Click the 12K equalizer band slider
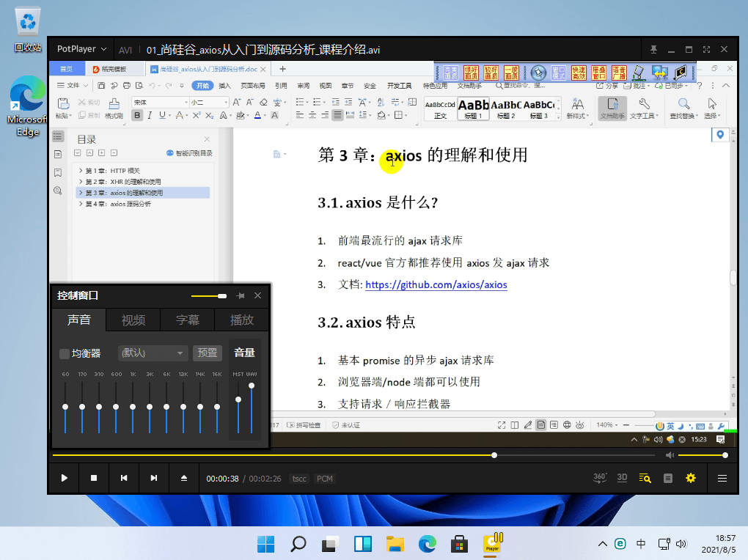The image size is (748, 560). (183, 407)
